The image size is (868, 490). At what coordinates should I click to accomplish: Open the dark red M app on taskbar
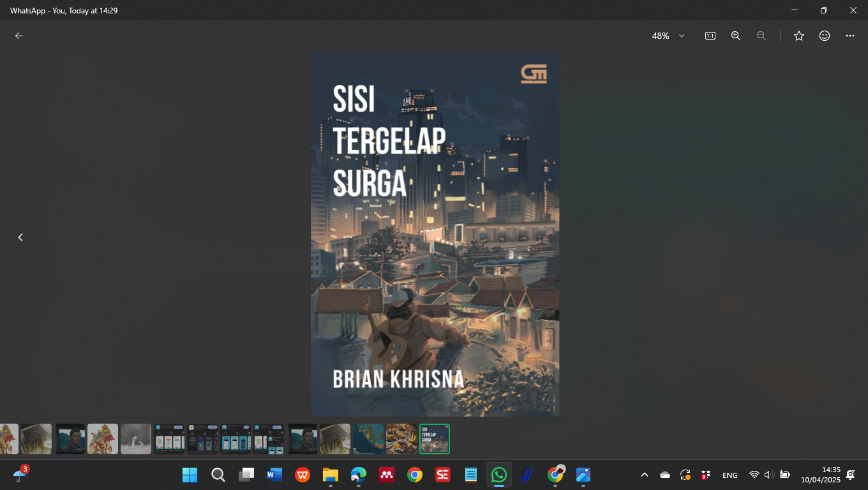(x=387, y=475)
